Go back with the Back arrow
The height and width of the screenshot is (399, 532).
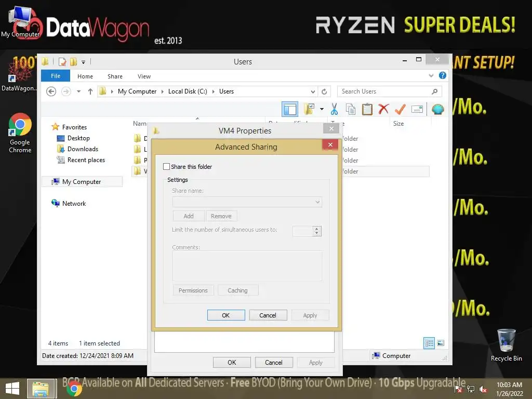[51, 91]
